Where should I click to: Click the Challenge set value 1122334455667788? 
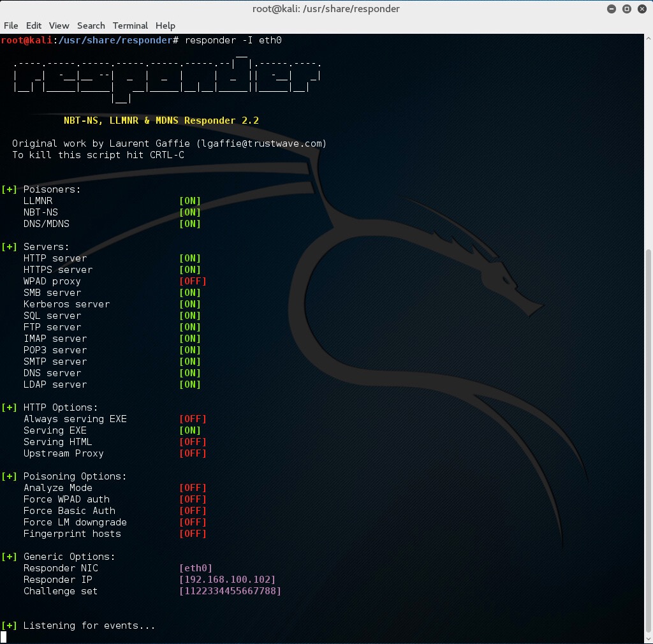[230, 591]
